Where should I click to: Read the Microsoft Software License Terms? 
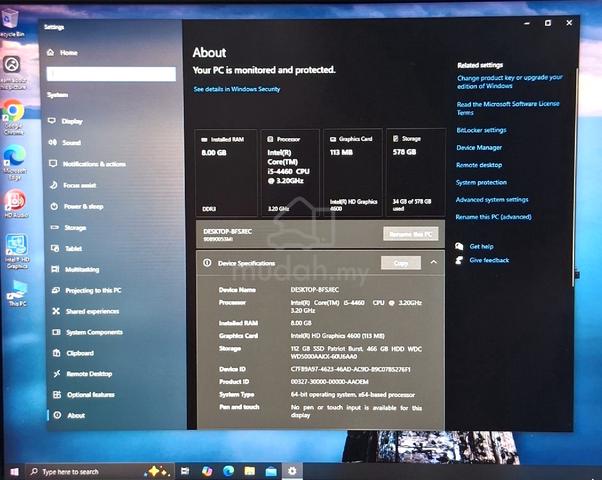tap(508, 108)
